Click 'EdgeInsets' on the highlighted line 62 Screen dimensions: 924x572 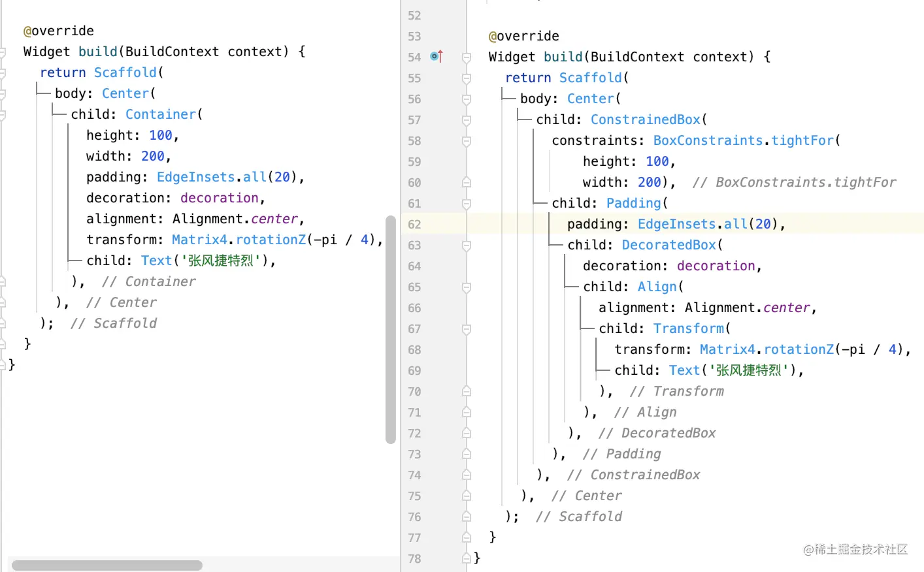(677, 224)
